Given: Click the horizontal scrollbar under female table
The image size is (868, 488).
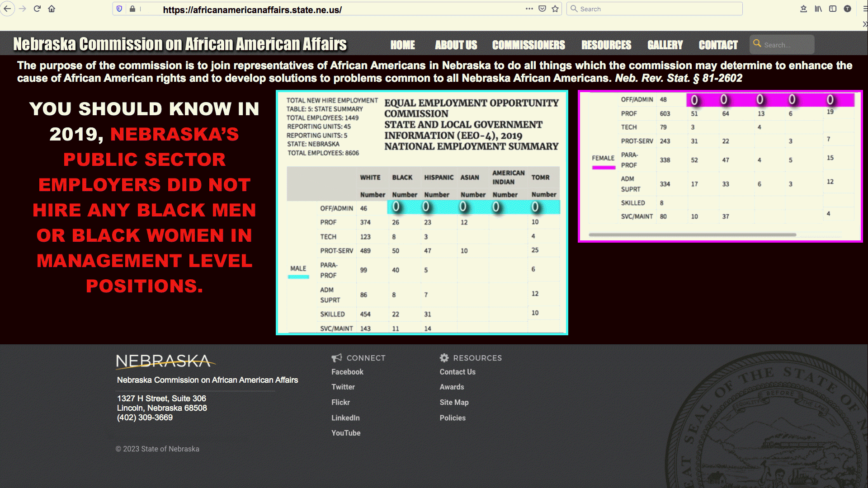Looking at the screenshot, I should [692, 235].
